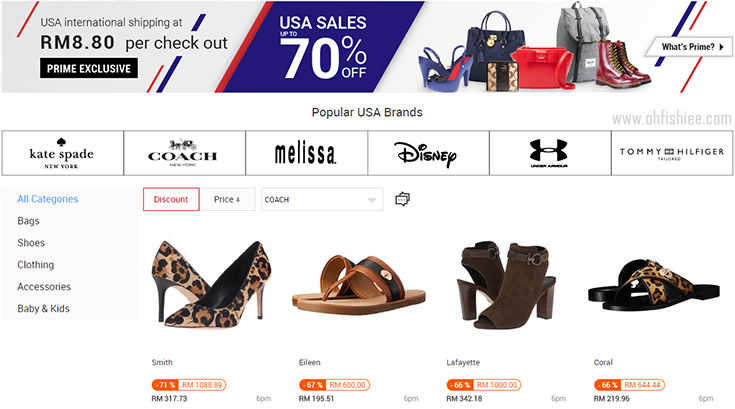Toggle the Discount sort filter
The height and width of the screenshot is (409, 735).
point(171,199)
